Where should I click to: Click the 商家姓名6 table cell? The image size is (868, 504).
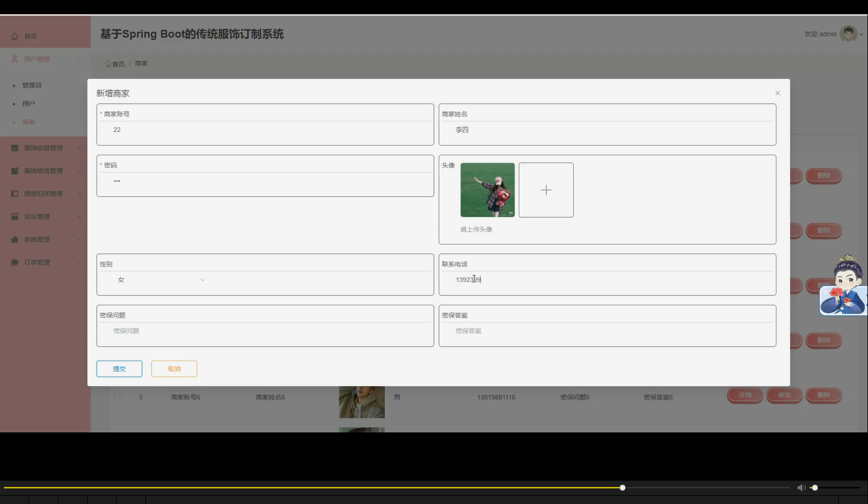pos(270,397)
